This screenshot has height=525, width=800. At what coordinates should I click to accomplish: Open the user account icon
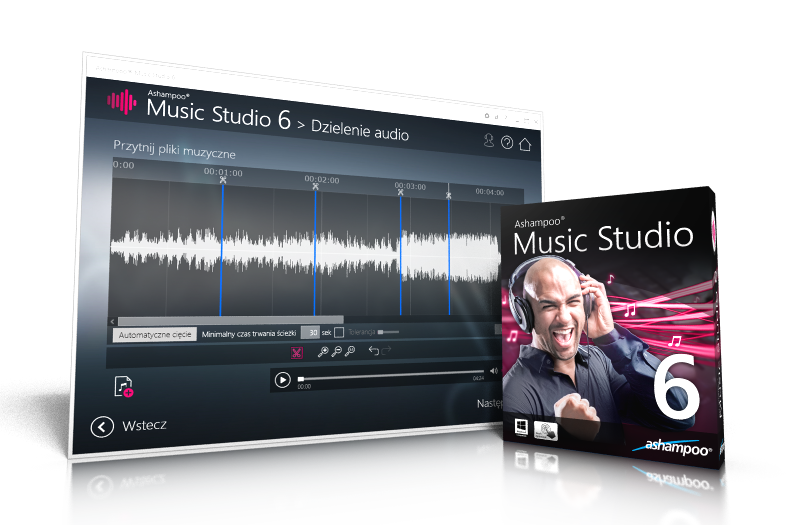tap(489, 141)
